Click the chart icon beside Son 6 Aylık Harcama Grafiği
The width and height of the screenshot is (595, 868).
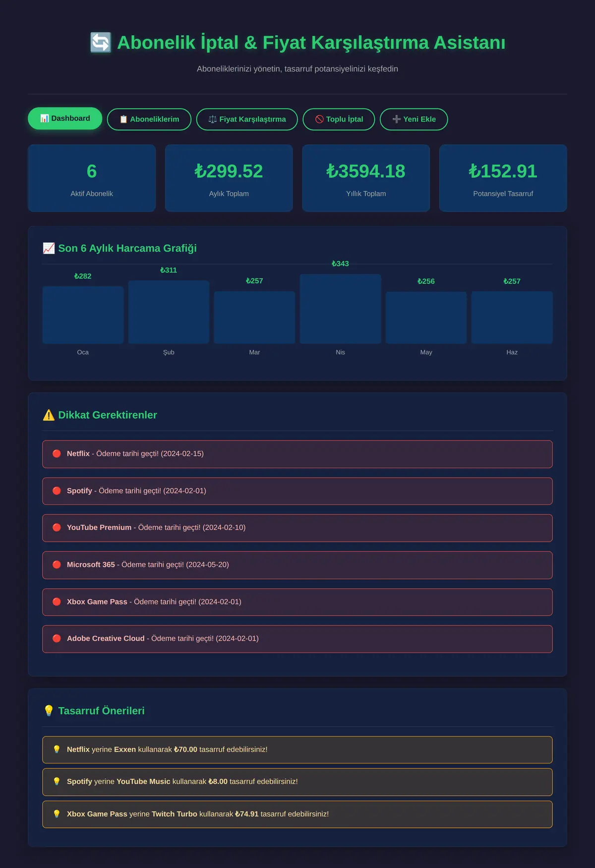[x=49, y=248]
